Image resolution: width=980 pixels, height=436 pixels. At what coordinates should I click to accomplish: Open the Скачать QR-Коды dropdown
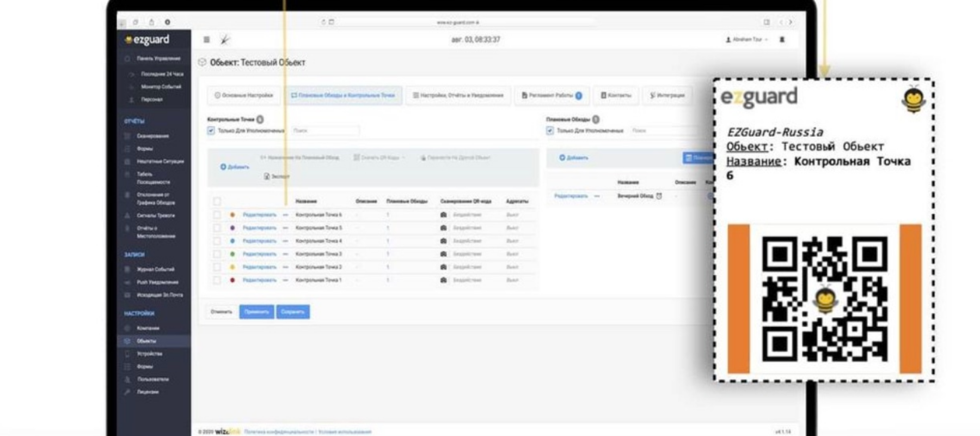pyautogui.click(x=379, y=158)
